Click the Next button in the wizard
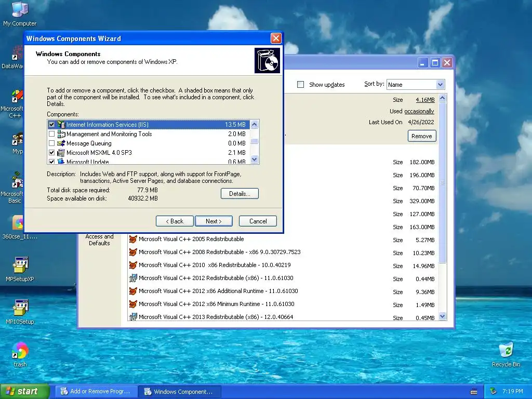 [214, 221]
